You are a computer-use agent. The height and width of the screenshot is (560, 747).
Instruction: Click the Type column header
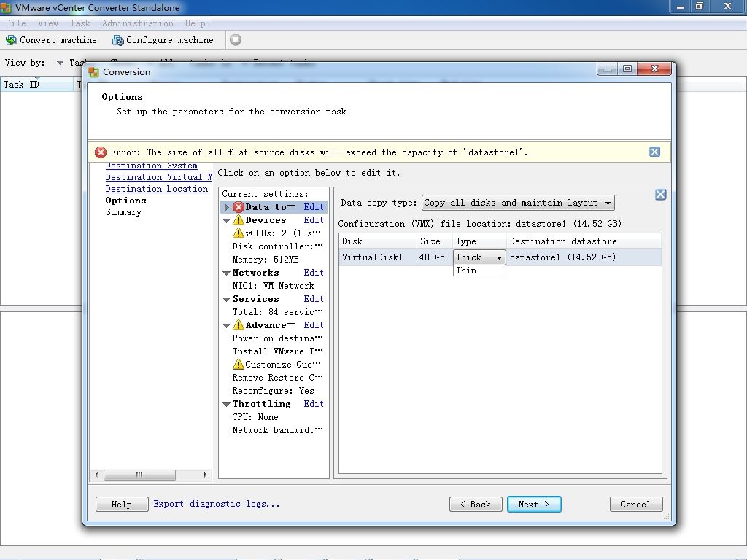click(479, 241)
